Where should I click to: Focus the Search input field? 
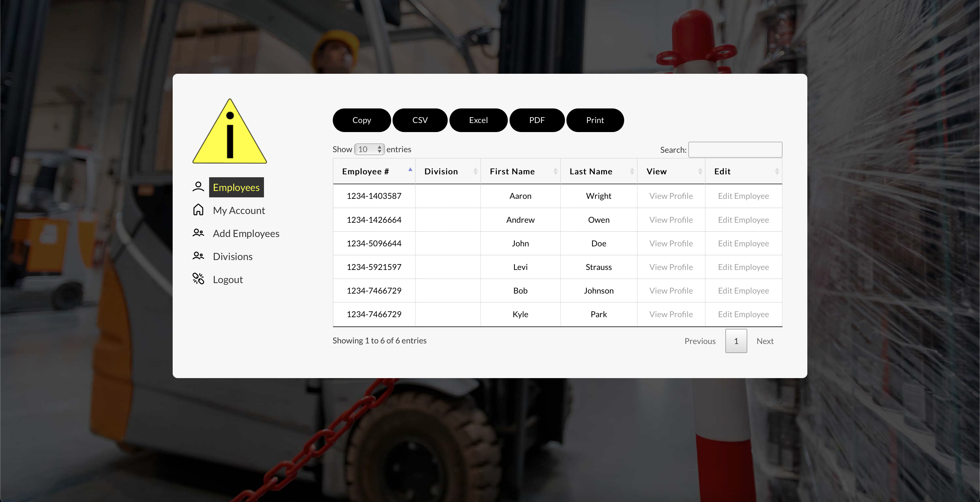pyautogui.click(x=735, y=150)
